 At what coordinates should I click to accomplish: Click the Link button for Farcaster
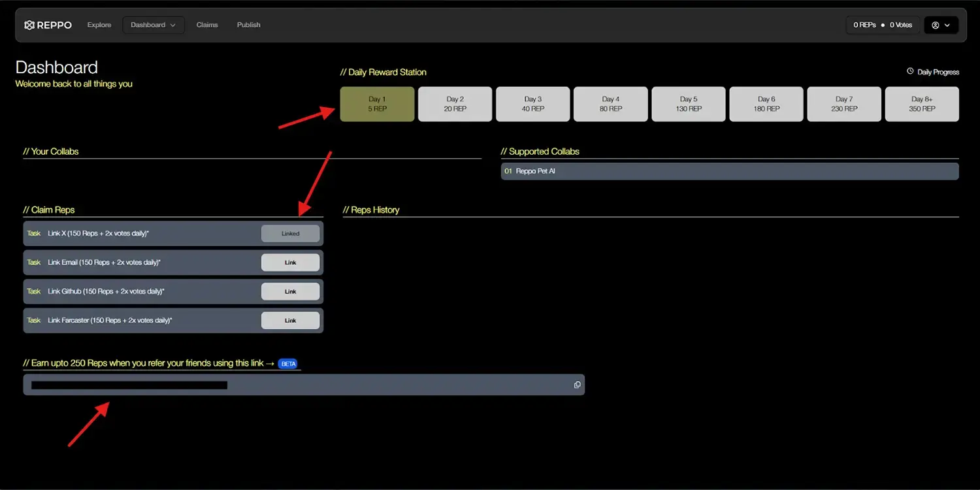(290, 320)
